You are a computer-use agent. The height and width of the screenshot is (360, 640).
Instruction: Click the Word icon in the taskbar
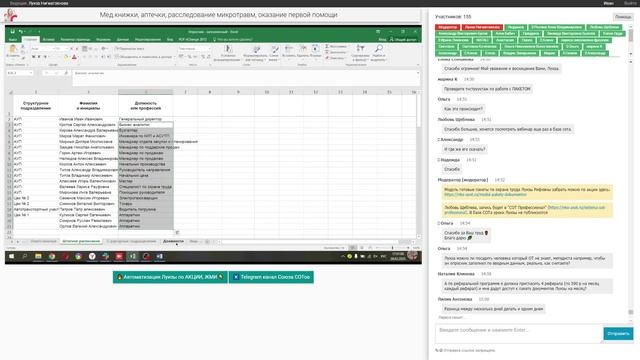160,256
